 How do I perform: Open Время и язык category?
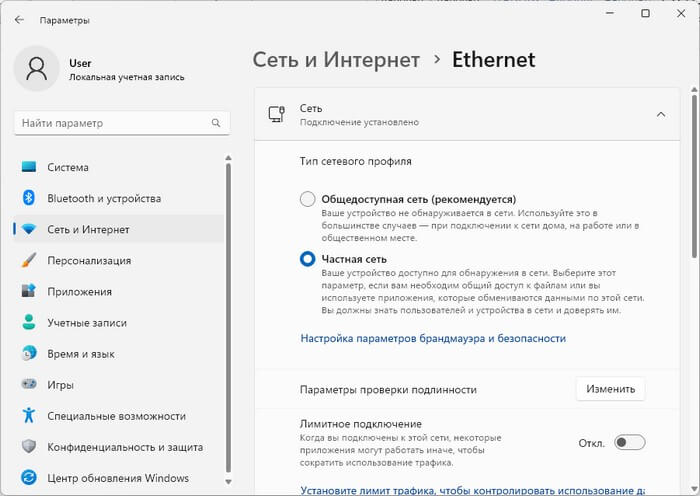119,354
